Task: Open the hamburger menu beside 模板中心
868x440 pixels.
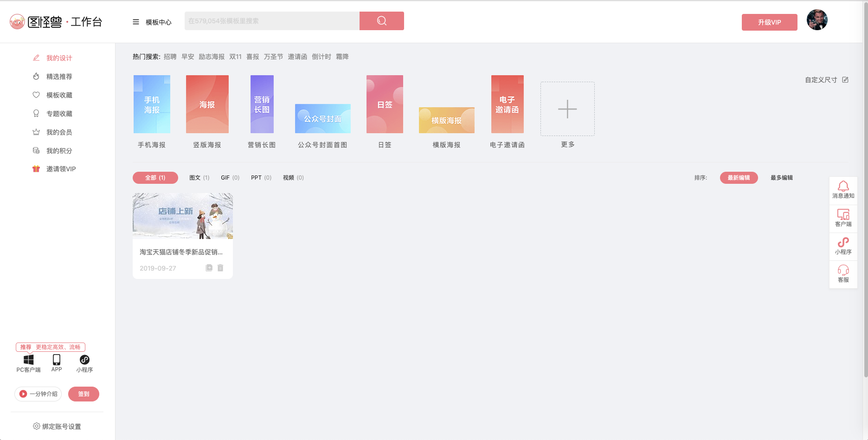Action: tap(135, 21)
